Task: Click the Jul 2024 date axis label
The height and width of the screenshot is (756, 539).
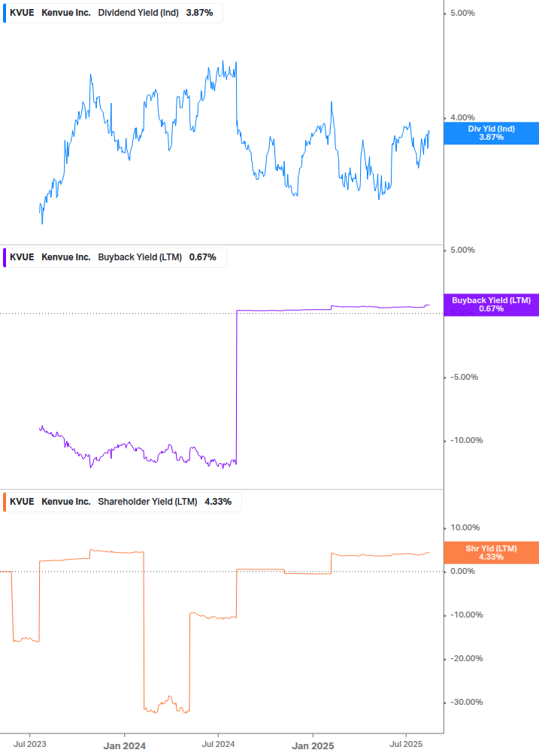Action: pos(218,745)
